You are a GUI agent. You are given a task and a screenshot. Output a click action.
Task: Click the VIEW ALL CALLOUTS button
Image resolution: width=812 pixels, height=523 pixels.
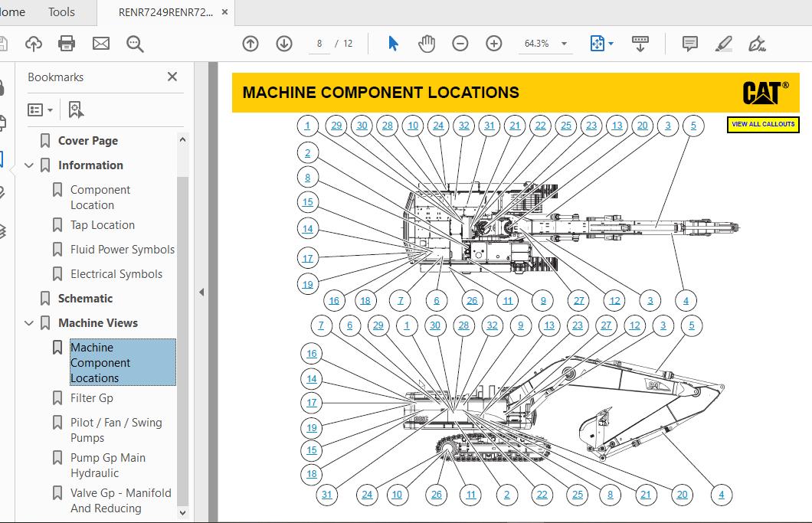762,124
